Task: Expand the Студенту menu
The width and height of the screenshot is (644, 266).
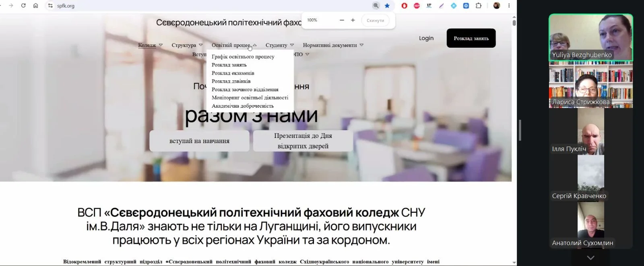Action: click(x=280, y=45)
